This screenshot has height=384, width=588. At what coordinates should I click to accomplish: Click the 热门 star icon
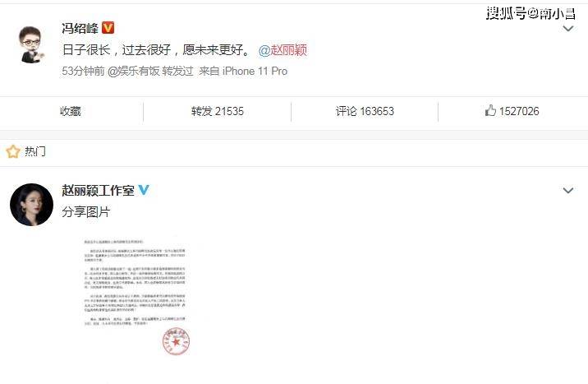click(13, 151)
